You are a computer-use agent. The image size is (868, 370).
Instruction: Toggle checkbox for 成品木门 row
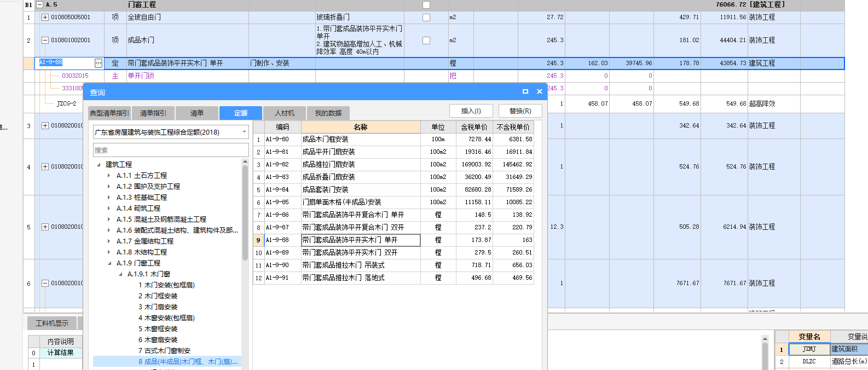(x=426, y=41)
